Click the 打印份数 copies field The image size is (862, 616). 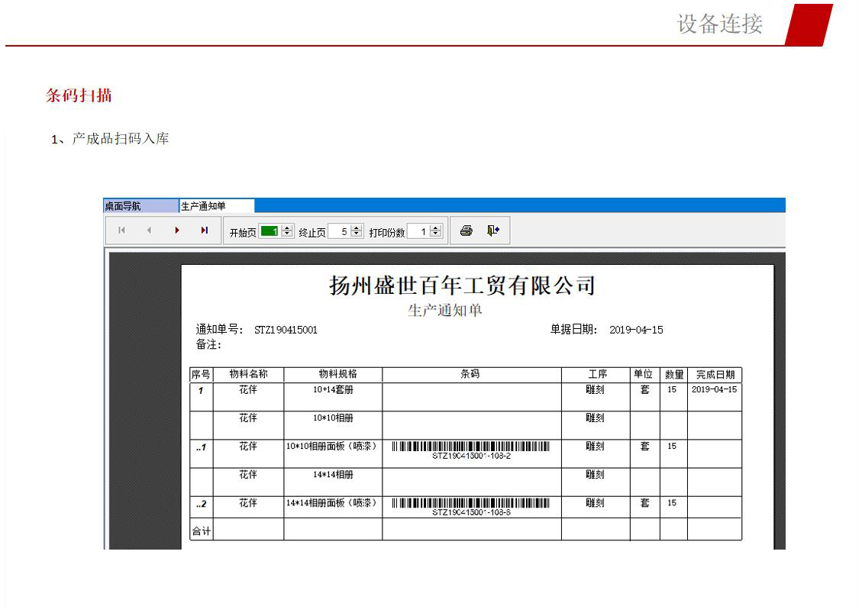point(418,231)
